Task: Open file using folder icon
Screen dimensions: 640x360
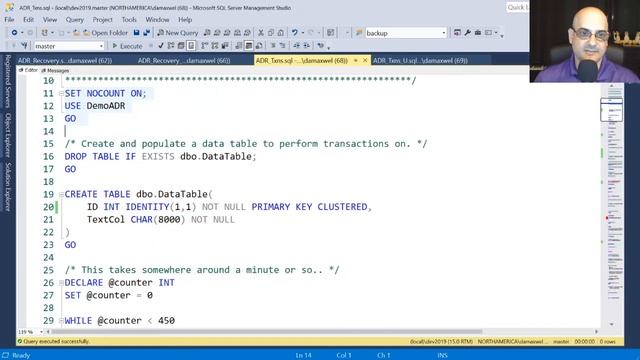Action: point(76,33)
